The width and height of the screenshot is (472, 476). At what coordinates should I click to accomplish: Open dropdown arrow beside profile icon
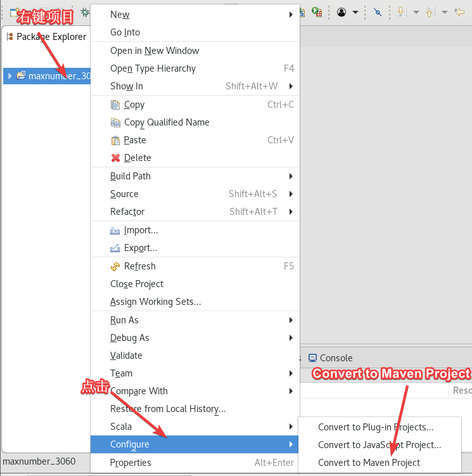[355, 13]
